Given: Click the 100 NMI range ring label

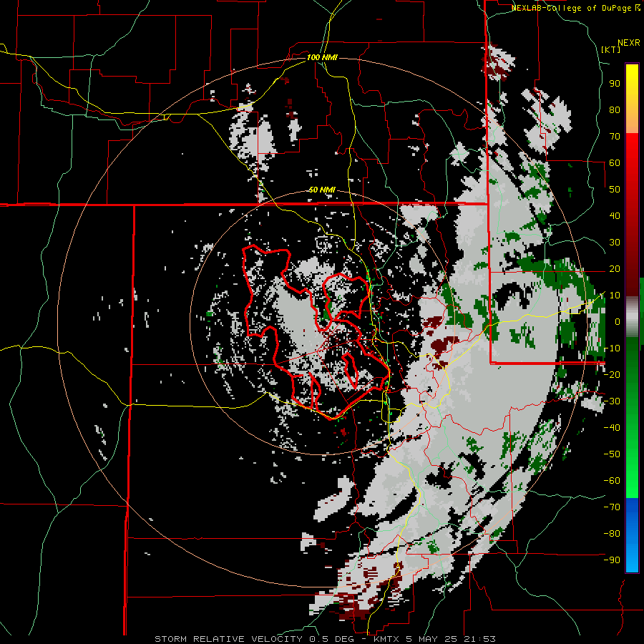Looking at the screenshot, I should coord(322,57).
